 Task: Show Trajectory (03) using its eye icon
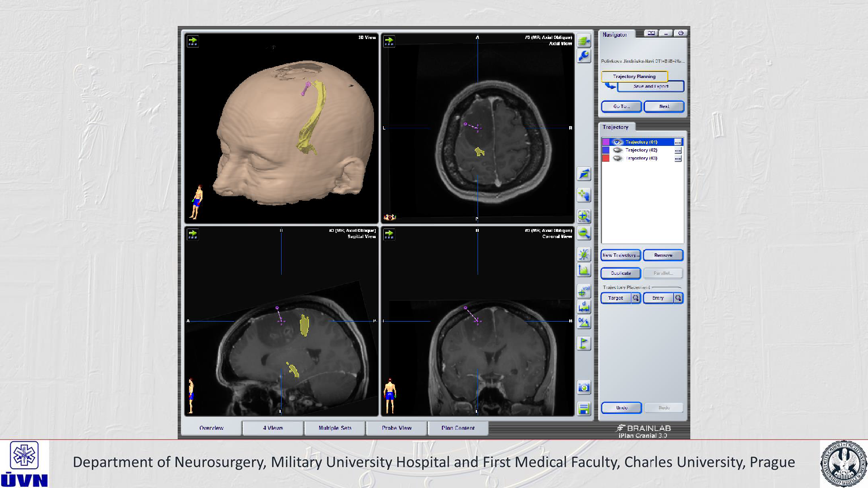[618, 158]
